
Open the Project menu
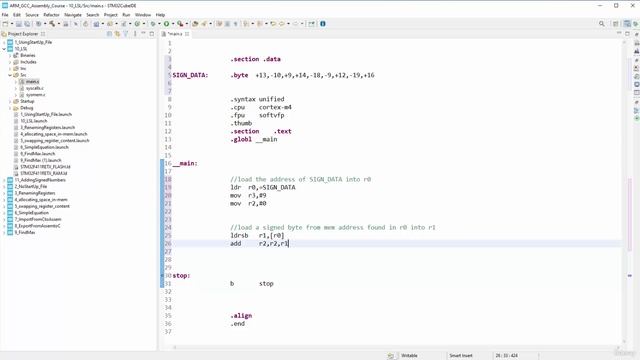(x=111, y=15)
